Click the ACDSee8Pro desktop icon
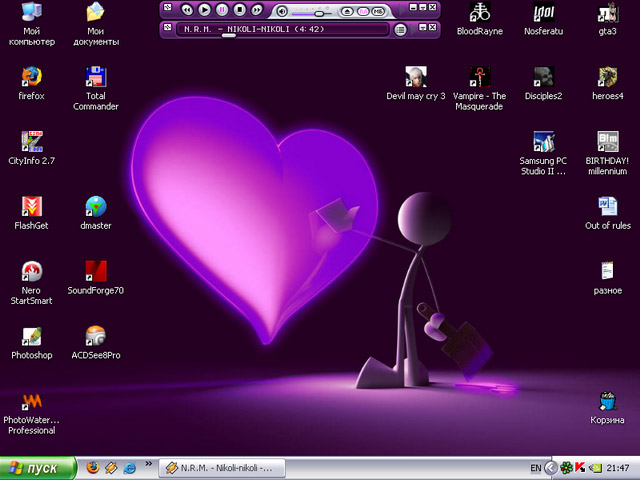This screenshot has width=640, height=480. point(96,343)
